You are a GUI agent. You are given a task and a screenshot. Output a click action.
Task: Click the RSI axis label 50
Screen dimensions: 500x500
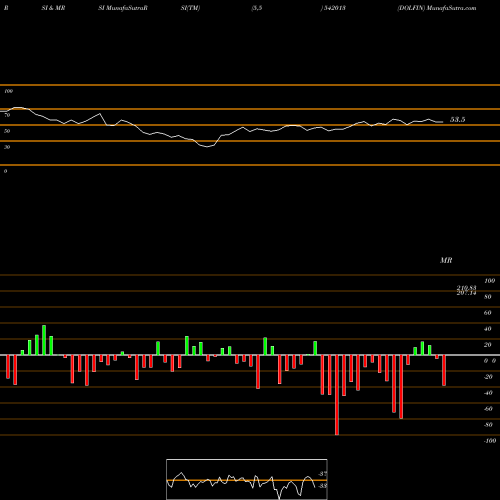[x=7, y=131]
